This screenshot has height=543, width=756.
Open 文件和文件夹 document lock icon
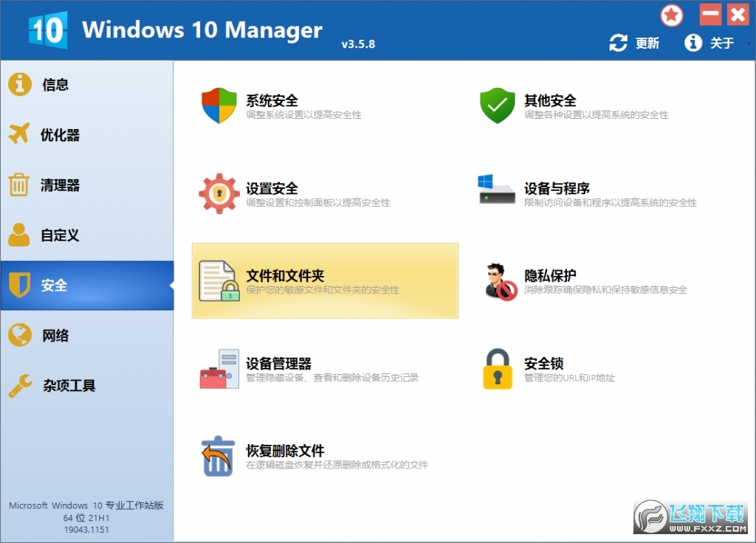219,281
